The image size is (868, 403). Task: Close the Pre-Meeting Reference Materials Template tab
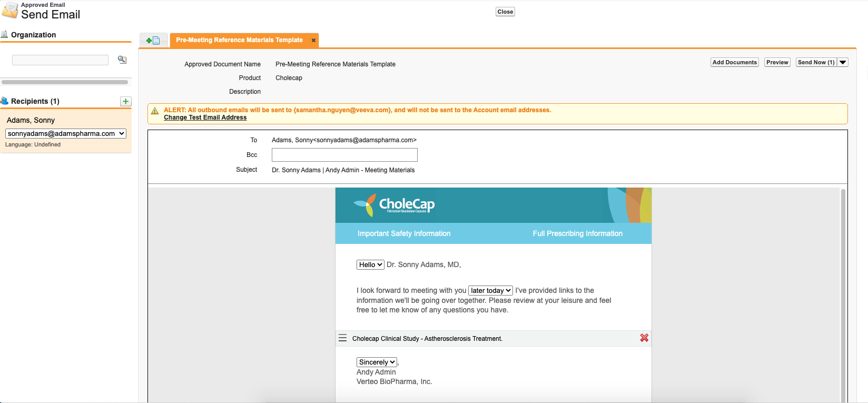[x=313, y=40]
